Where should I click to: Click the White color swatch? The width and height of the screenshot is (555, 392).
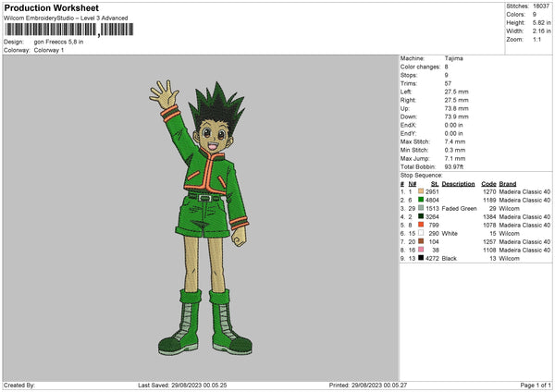click(421, 233)
